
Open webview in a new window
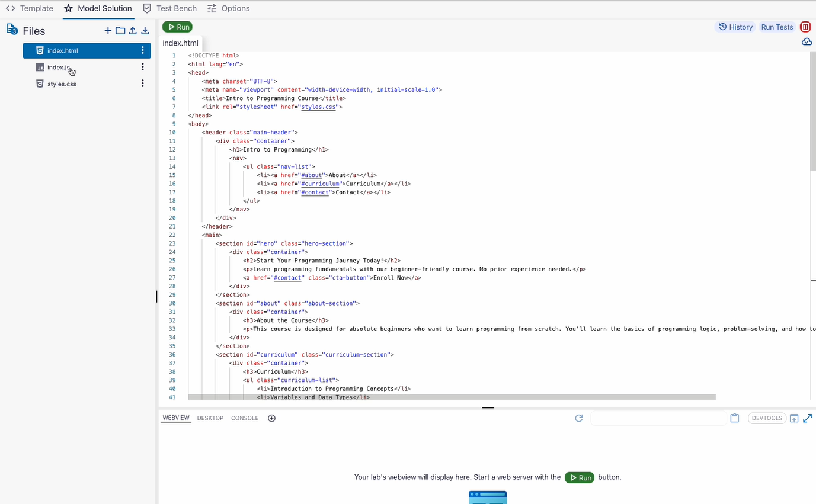[794, 418]
